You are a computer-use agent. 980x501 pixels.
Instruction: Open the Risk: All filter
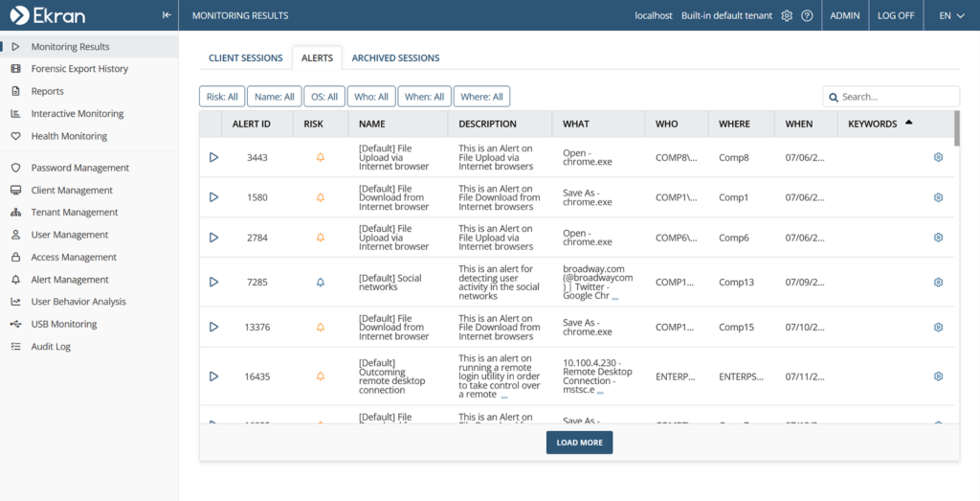(222, 97)
